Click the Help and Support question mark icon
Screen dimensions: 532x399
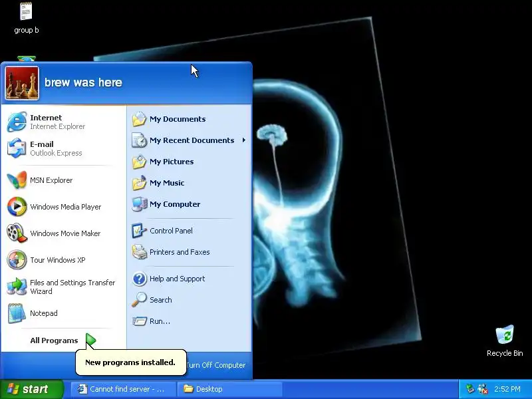click(x=139, y=279)
